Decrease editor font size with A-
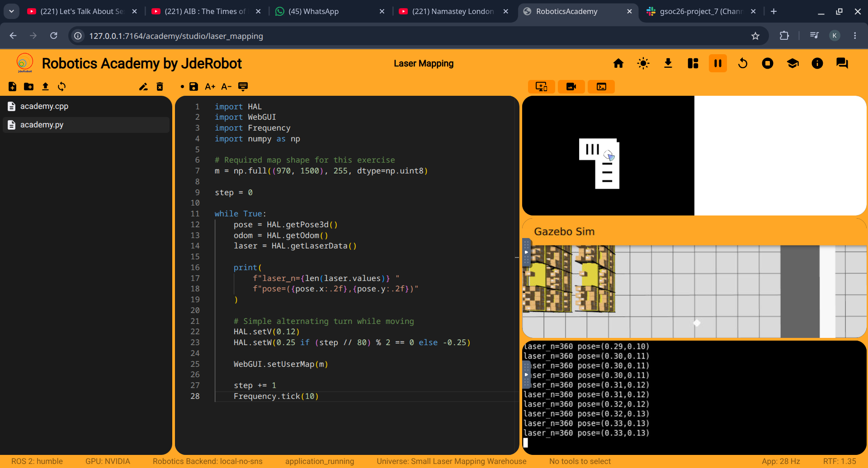Screen dimensions: 868x468 (226, 87)
